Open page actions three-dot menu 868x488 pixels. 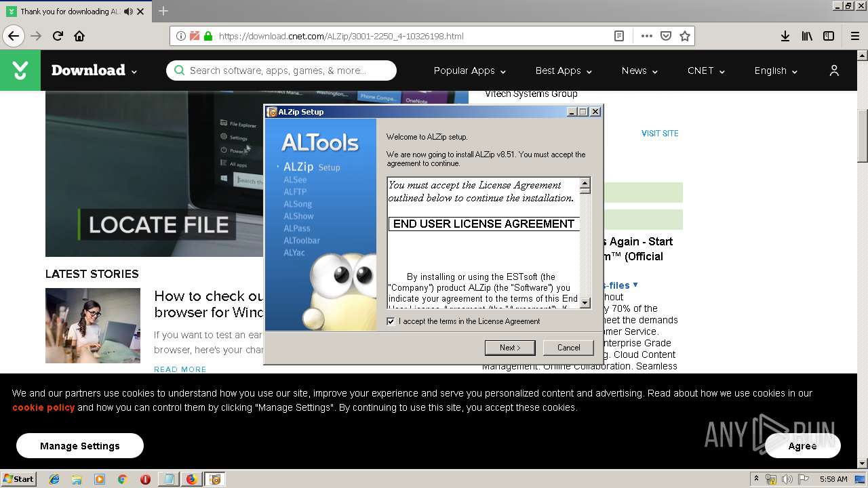click(646, 36)
